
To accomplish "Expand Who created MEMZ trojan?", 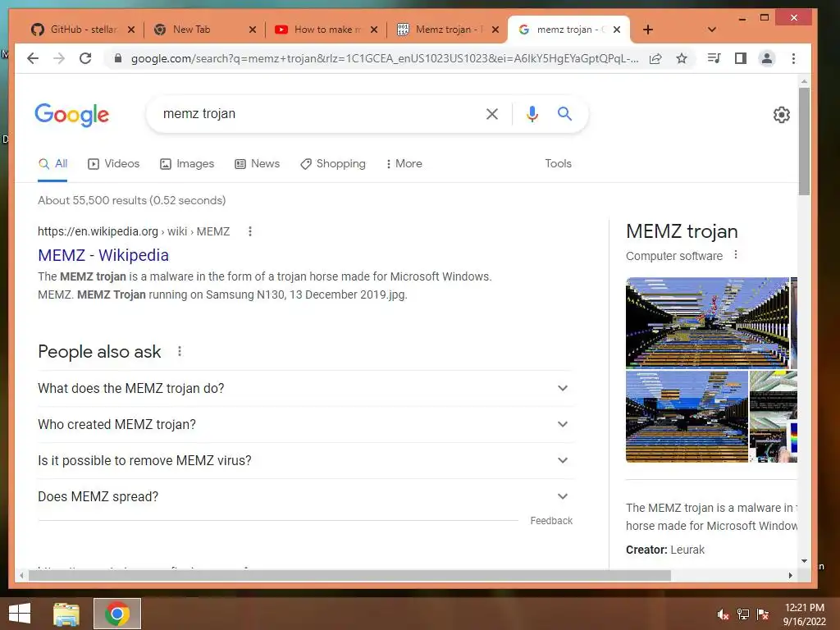I will pyautogui.click(x=305, y=424).
